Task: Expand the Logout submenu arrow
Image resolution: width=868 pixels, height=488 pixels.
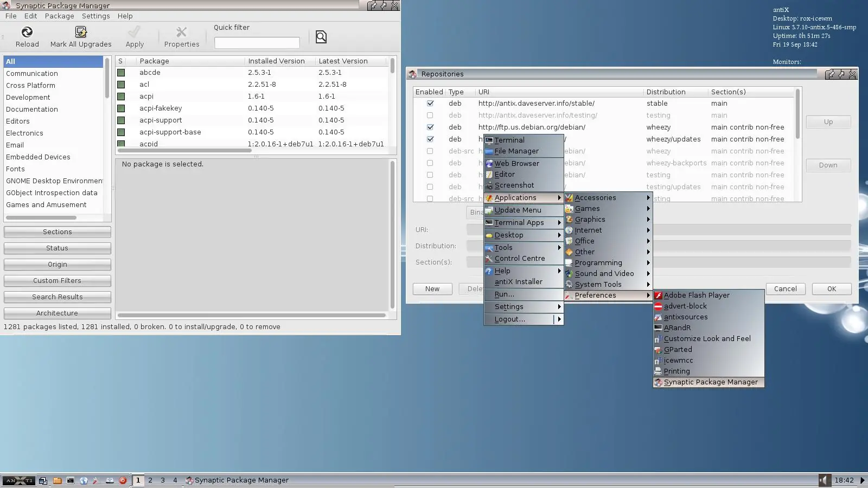Action: click(559, 320)
